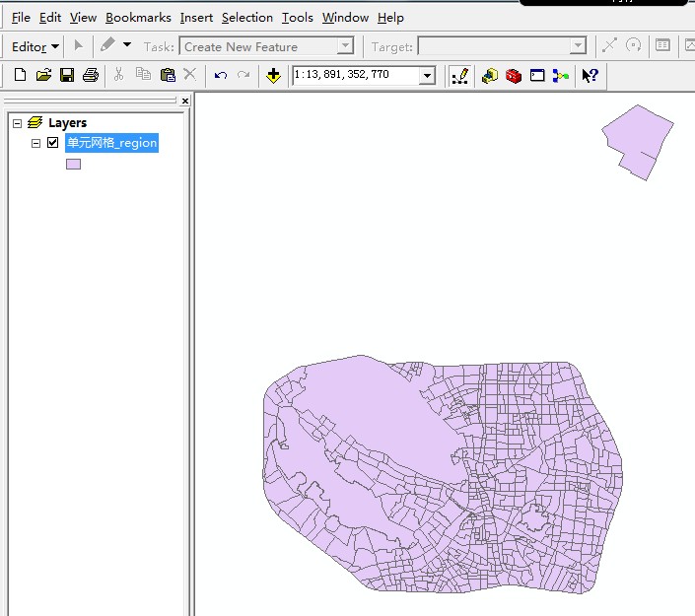
Task: Open the Bookmarks menu
Action: [x=138, y=18]
